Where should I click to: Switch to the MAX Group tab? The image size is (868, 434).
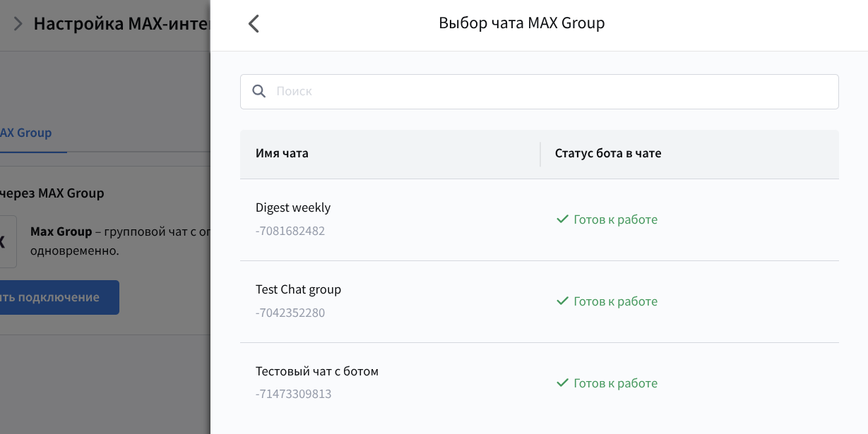click(26, 133)
